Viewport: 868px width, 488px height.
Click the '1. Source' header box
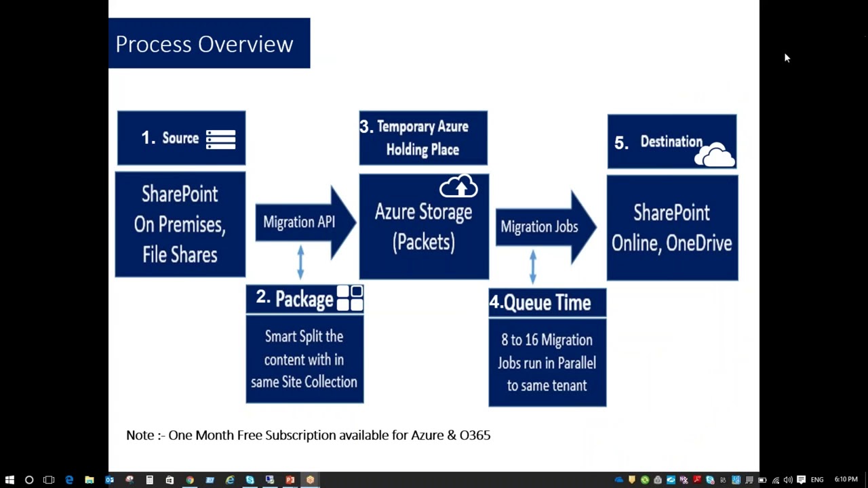click(x=181, y=138)
